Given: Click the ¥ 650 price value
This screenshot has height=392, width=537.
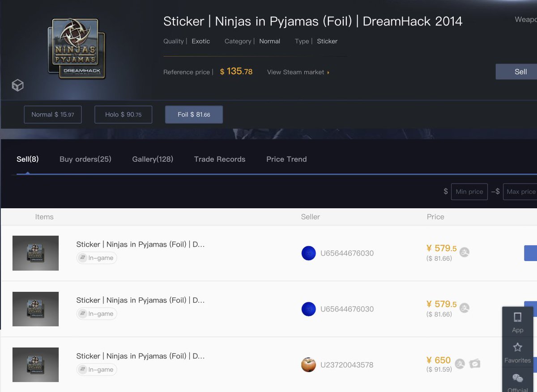Looking at the screenshot, I should pos(439,360).
